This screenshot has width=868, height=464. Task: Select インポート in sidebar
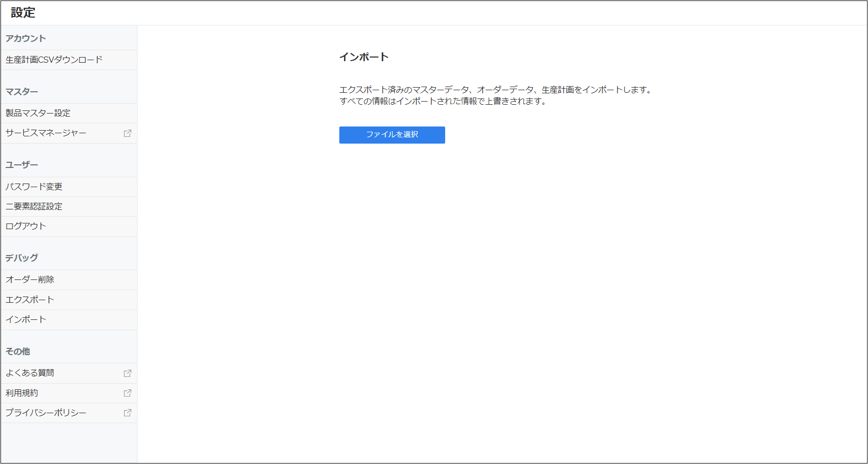(x=69, y=320)
